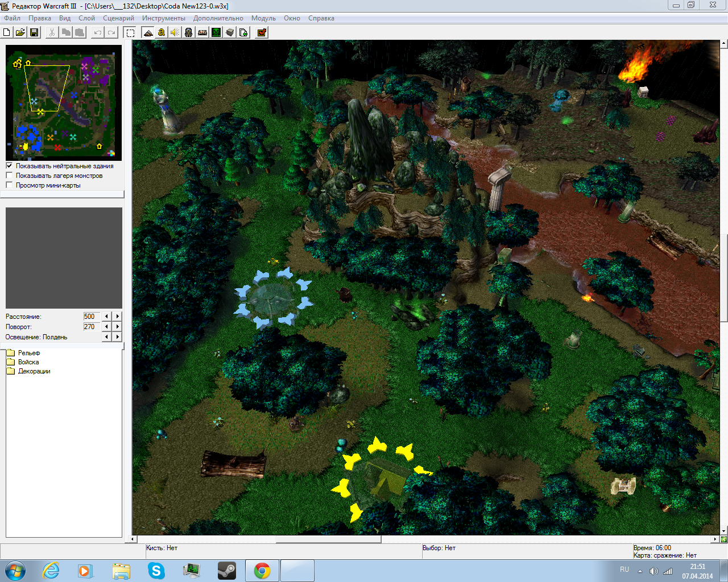This screenshot has height=582, width=728.
Task: Show hidden tray icons arrow
Action: tap(640, 571)
